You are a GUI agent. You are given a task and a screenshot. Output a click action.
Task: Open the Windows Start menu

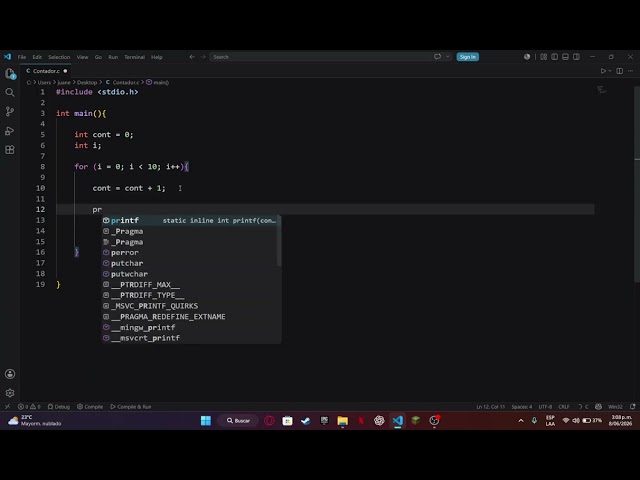click(x=206, y=420)
